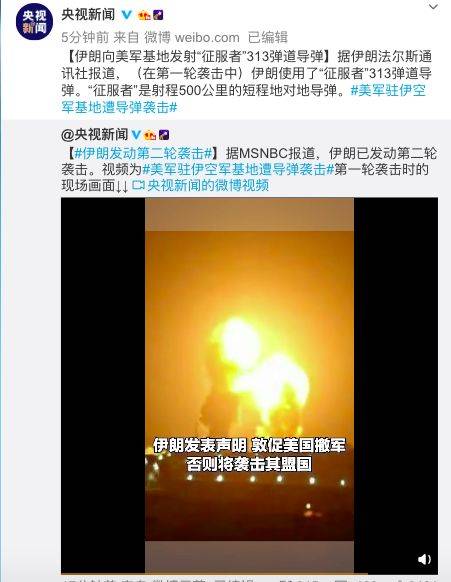Viewport: 451px width, 582px height.
Task: Open hashtag #美军驻伊空军基地遭导弹袭击# in the repost
Action: [238, 169]
